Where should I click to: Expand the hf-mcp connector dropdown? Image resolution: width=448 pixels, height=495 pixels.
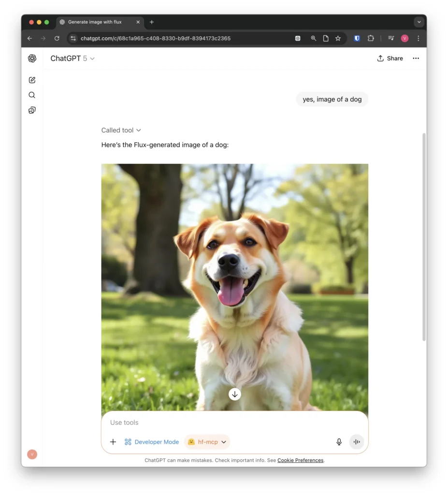click(207, 442)
